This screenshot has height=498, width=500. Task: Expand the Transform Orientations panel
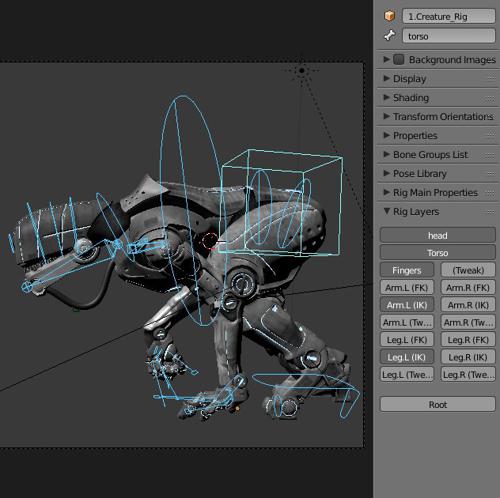pyautogui.click(x=386, y=116)
